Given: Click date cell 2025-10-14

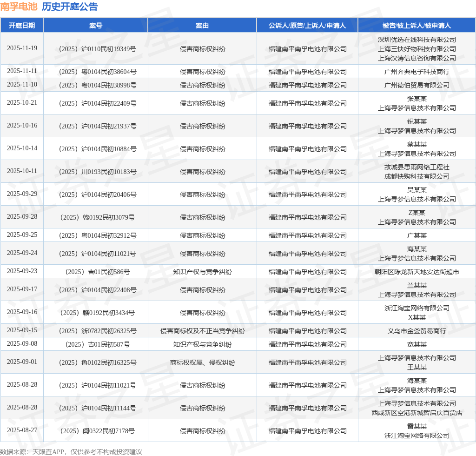Looking at the screenshot, I should pyautogui.click(x=22, y=148).
